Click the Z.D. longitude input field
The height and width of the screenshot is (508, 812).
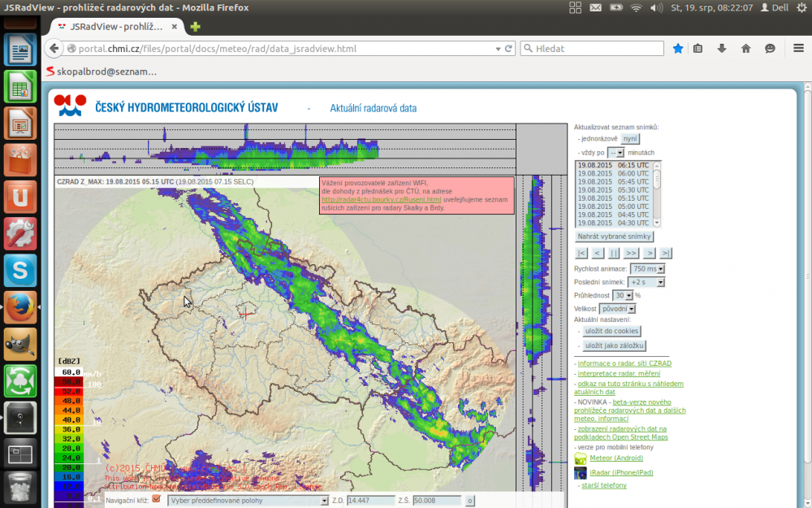pyautogui.click(x=370, y=501)
